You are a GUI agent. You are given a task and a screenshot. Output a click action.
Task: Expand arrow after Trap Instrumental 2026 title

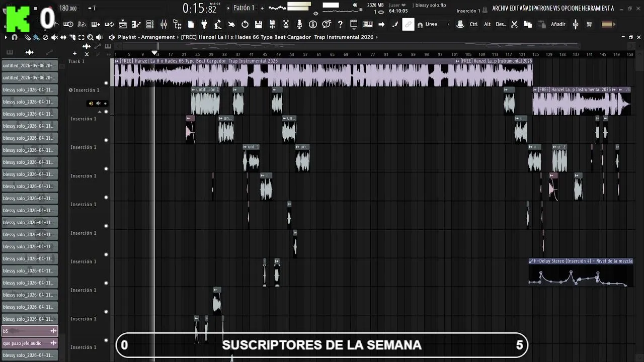pos(377,37)
